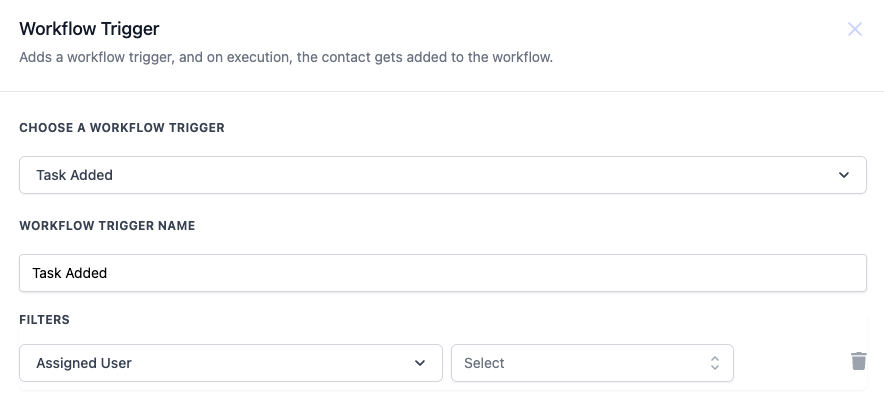Click the chevron arrow beside Assigned User

coord(421,363)
